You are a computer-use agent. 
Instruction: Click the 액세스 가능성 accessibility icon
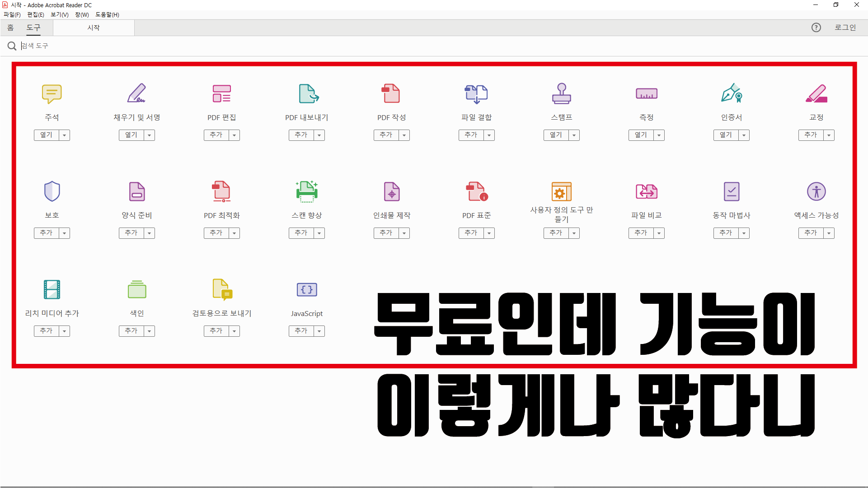pos(816,191)
